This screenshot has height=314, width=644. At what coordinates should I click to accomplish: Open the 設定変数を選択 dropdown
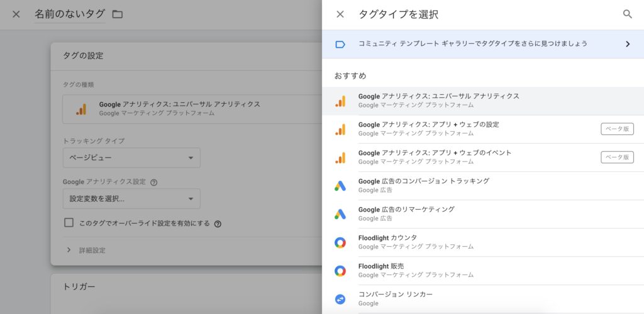131,199
